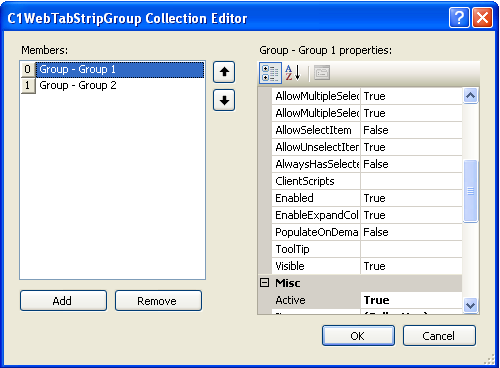Collapse the Misc category

(x=264, y=283)
